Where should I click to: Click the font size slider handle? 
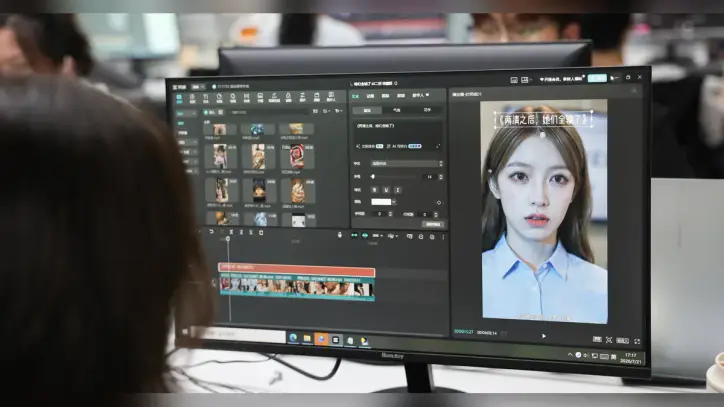[373, 176]
